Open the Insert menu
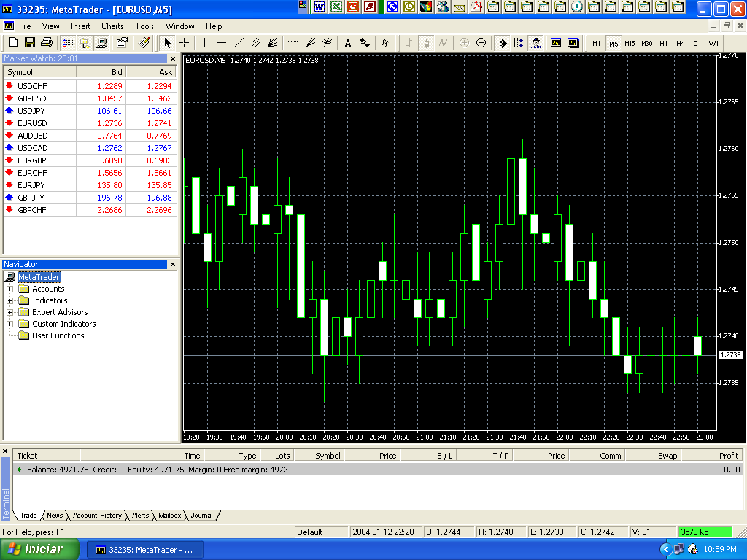The height and width of the screenshot is (560, 747). [x=80, y=26]
